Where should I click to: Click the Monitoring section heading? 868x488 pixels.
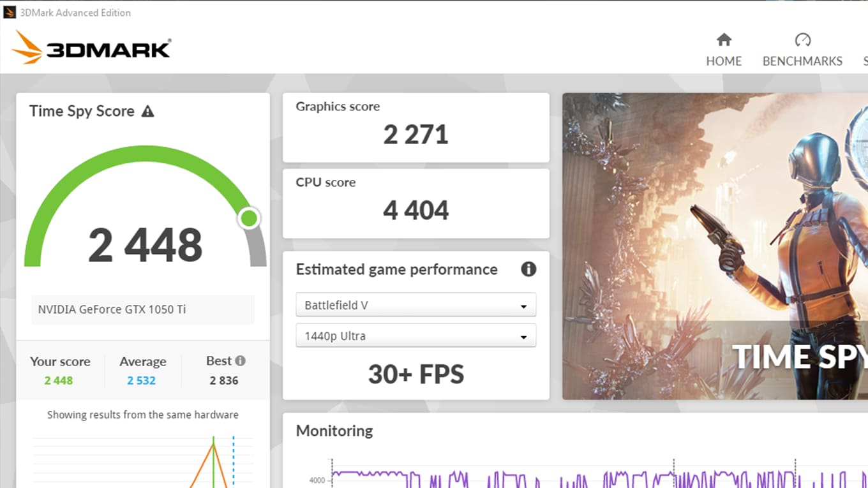pyautogui.click(x=334, y=431)
